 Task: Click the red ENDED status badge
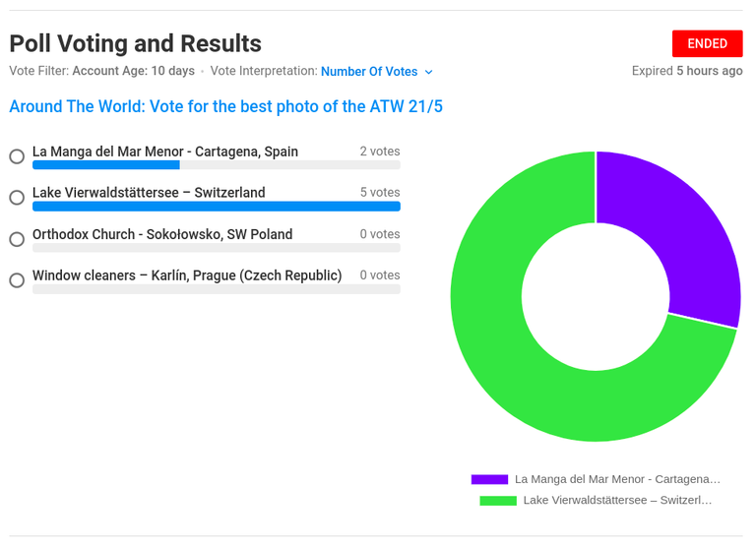[708, 44]
